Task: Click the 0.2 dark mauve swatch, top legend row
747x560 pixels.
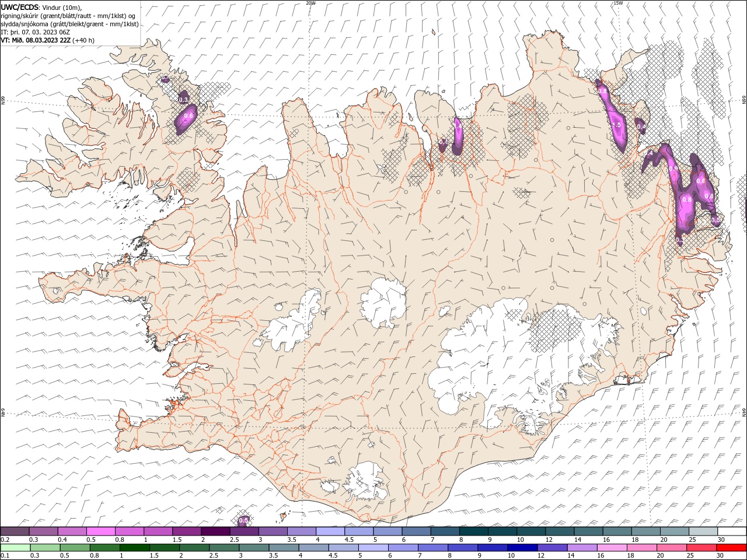Action: coord(15,531)
